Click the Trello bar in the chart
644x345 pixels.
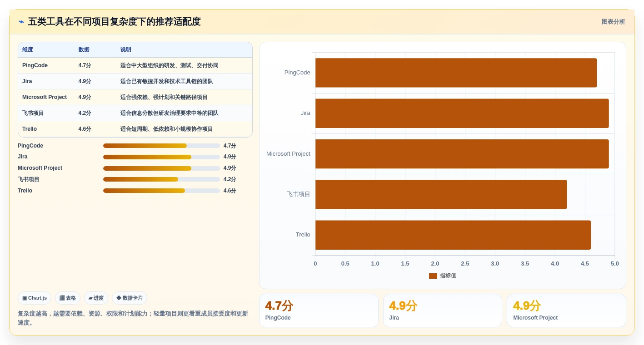pos(453,235)
